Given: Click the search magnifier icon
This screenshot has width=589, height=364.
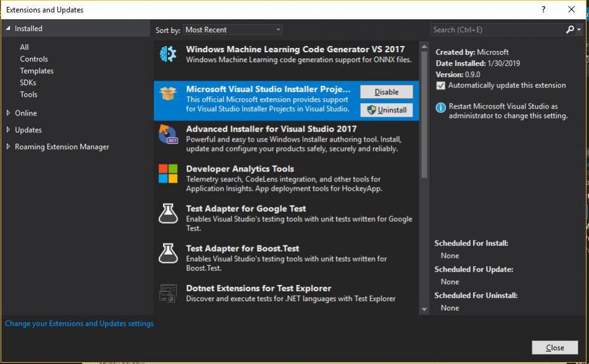Looking at the screenshot, I should pyautogui.click(x=570, y=29).
